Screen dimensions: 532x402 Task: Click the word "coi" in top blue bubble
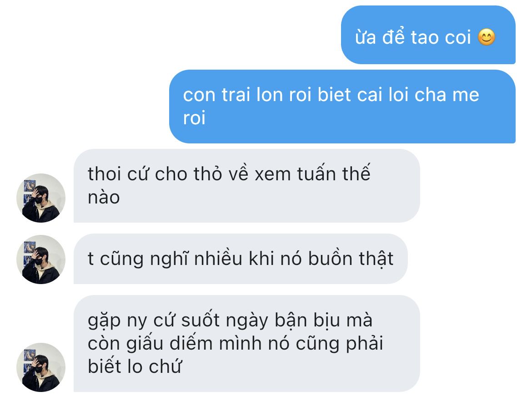pyautogui.click(x=458, y=37)
